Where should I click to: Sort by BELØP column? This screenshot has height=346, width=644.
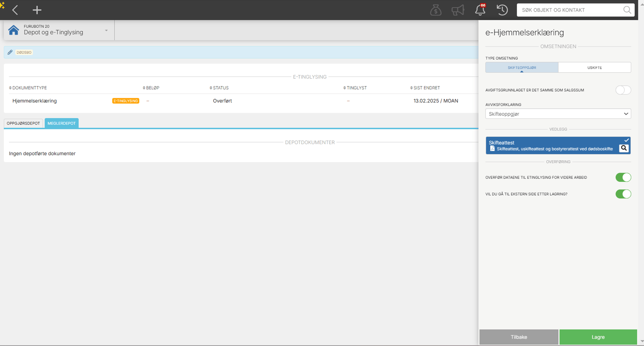(x=151, y=88)
